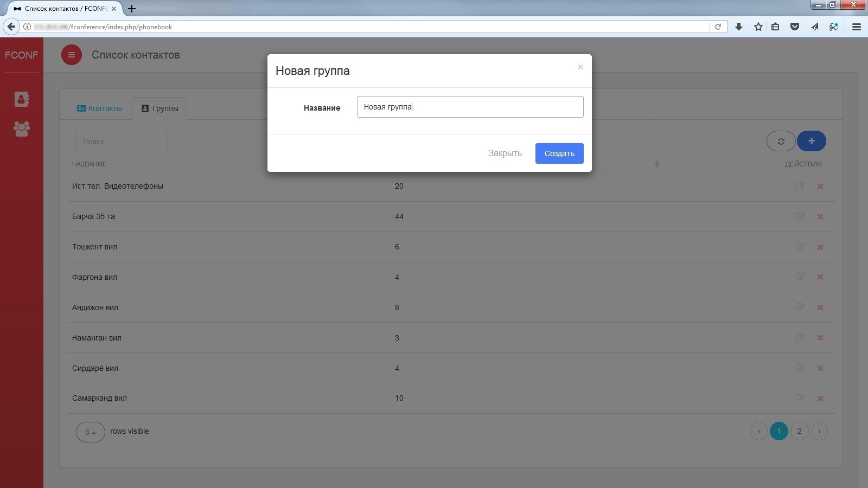The height and width of the screenshot is (488, 868).
Task: Click the FCONF logo
Action: tap(22, 55)
